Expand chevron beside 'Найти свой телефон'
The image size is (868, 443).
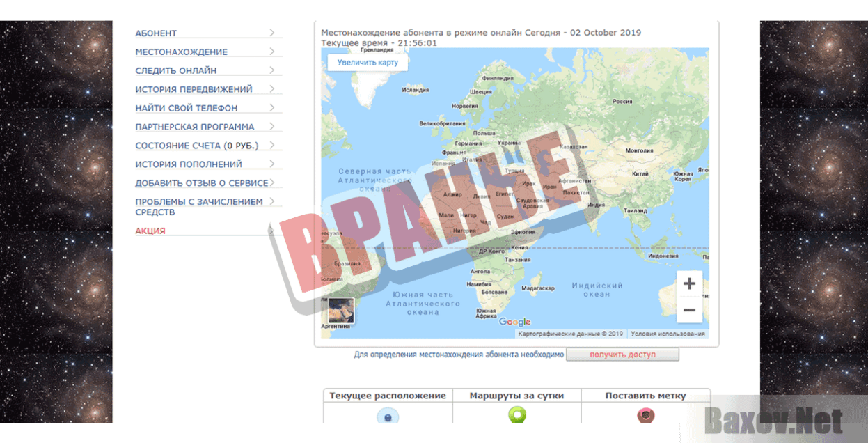click(x=271, y=107)
